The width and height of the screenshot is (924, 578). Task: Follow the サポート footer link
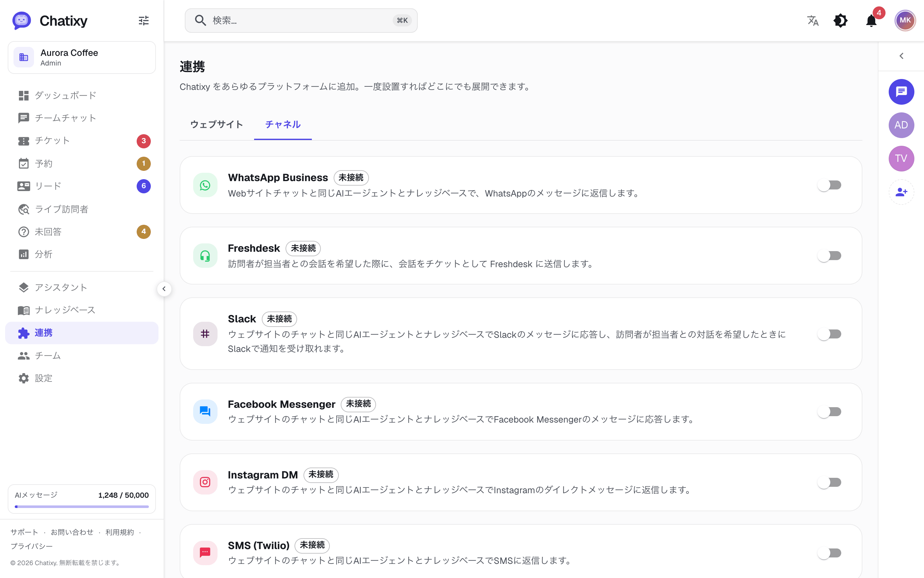[24, 532]
